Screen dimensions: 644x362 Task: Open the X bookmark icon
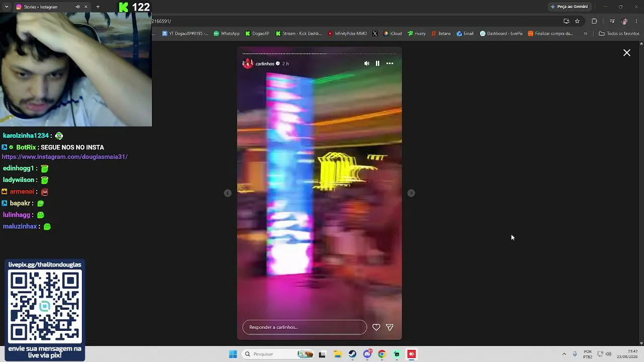375,34
